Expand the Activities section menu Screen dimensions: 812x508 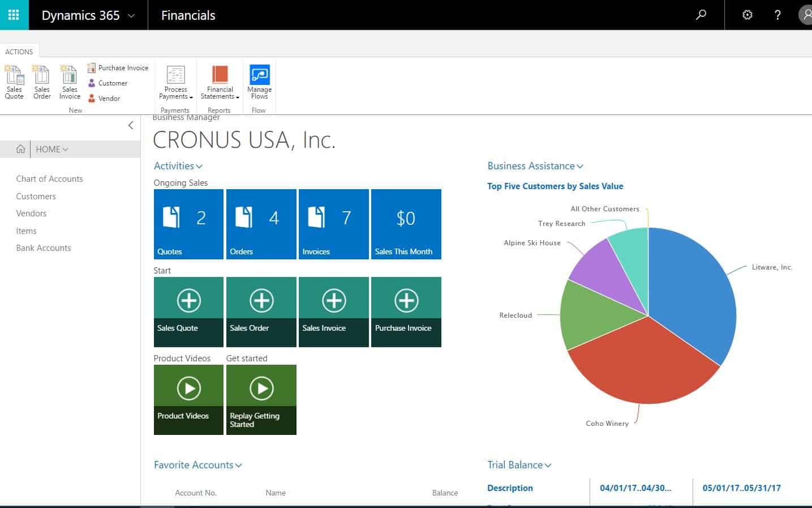point(178,166)
